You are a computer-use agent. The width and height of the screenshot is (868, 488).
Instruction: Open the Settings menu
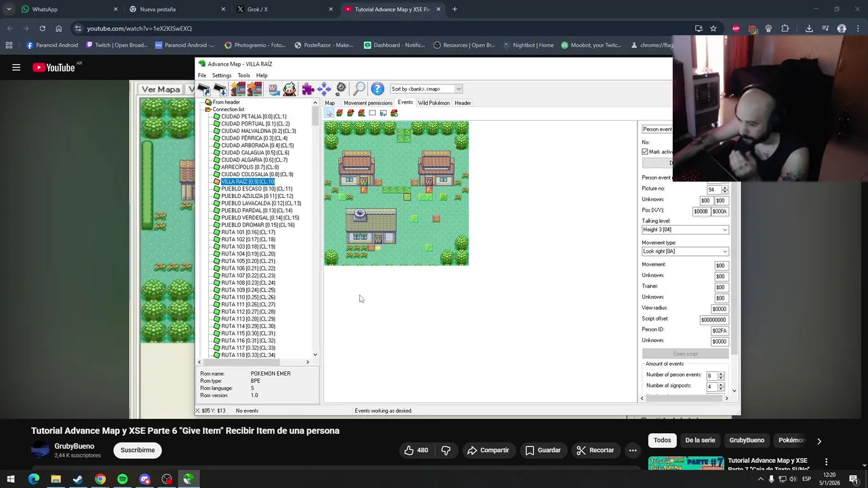pos(222,75)
